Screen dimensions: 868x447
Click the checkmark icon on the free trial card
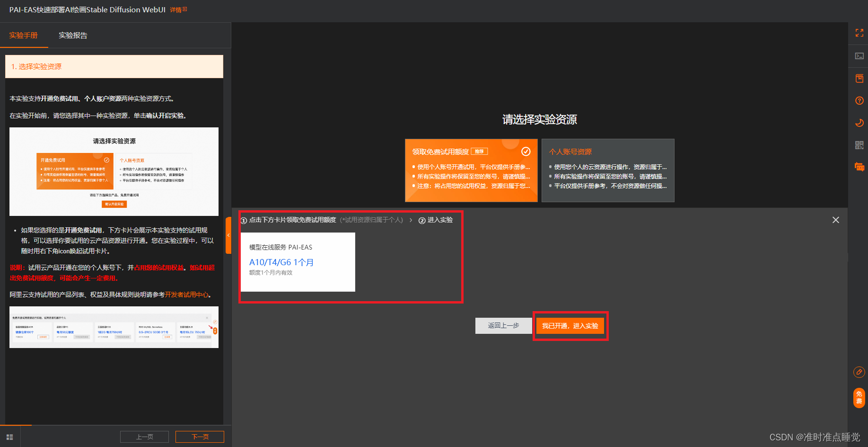coord(526,152)
